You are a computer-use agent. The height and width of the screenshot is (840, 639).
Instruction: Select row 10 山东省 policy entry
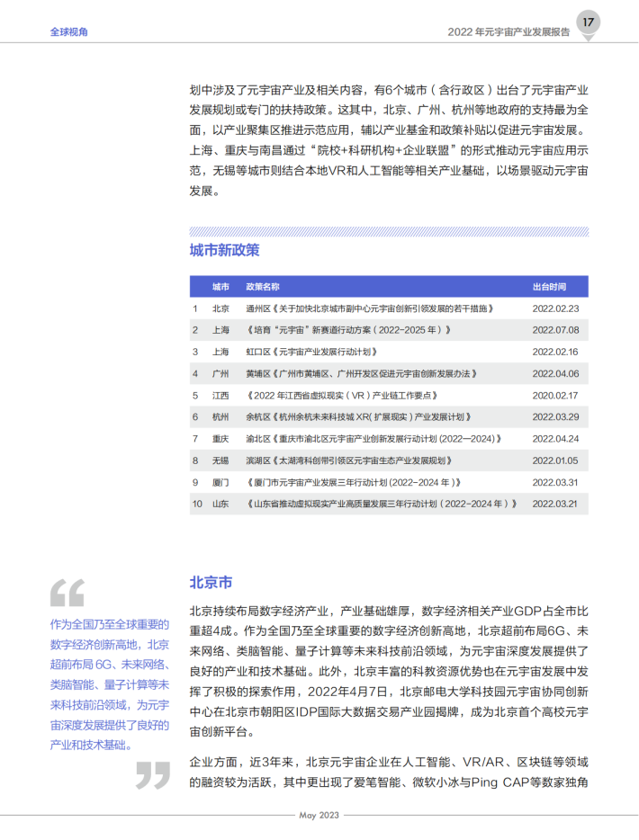(x=389, y=504)
